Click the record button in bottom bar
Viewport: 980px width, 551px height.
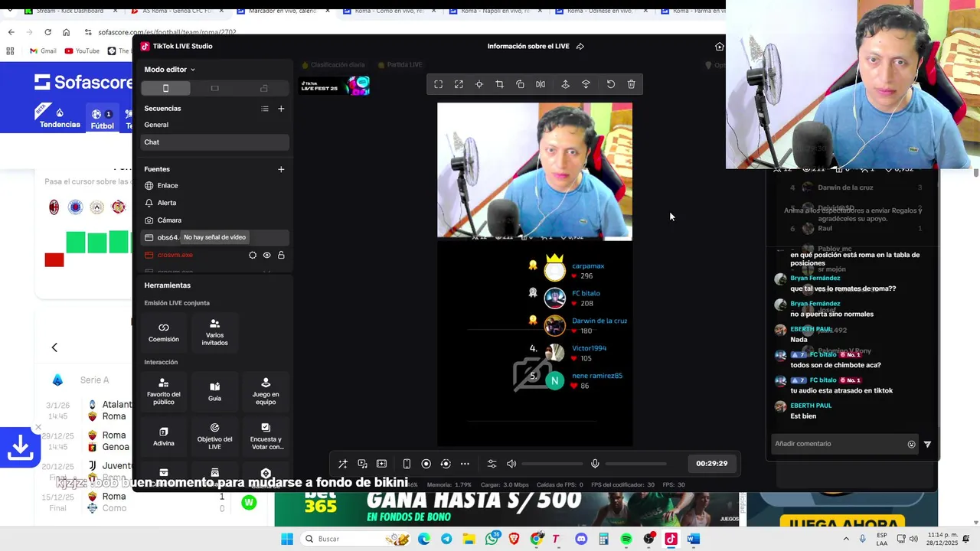[x=426, y=464]
